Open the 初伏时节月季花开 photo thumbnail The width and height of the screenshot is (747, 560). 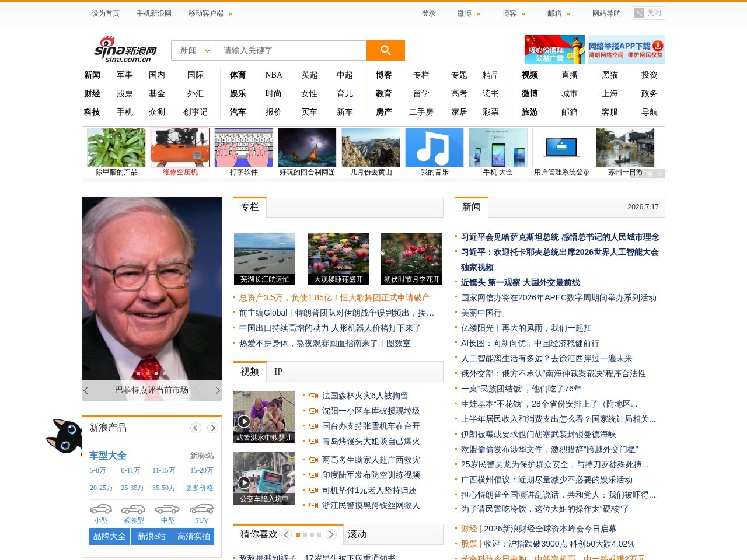point(411,259)
